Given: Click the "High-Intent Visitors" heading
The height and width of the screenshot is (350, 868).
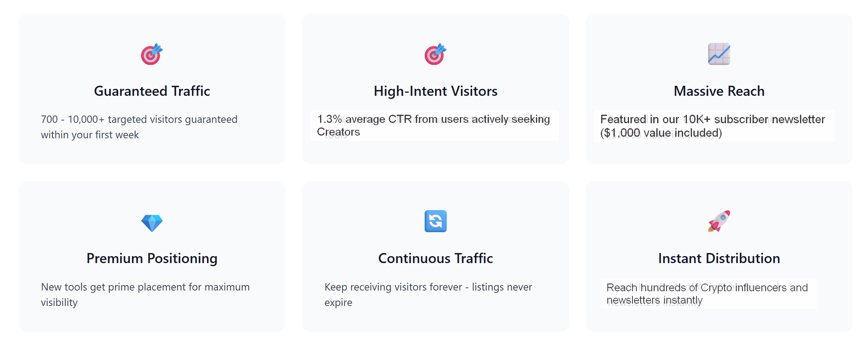Looking at the screenshot, I should [x=435, y=91].
